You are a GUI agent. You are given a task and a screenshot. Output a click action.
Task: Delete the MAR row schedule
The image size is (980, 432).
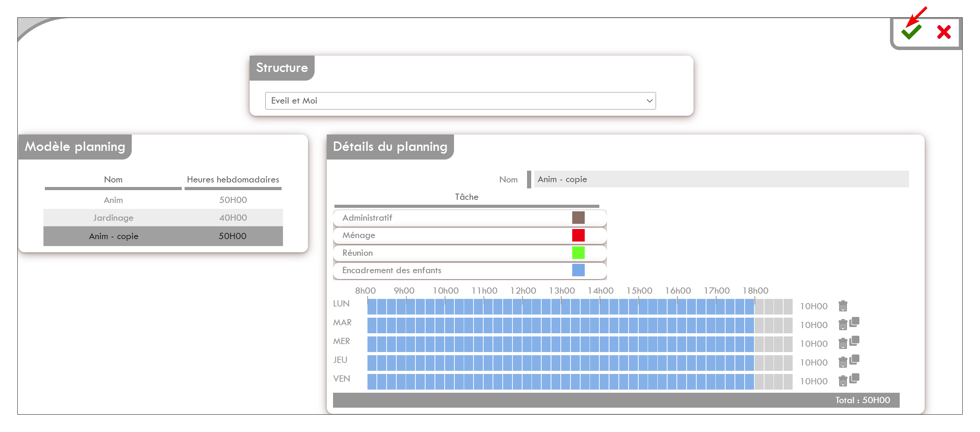[x=843, y=324]
